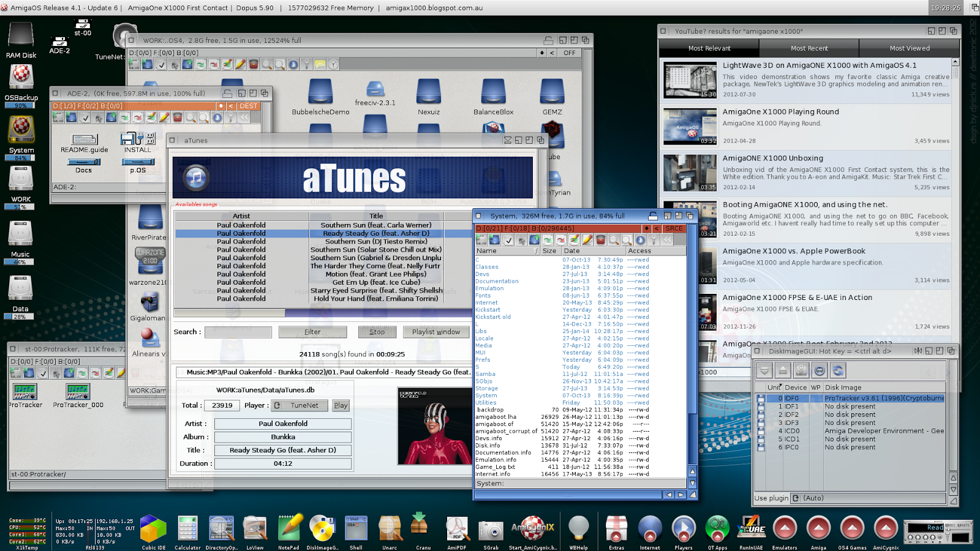The height and width of the screenshot is (551, 980).
Task: Toggle the SRCE button in System window
Action: click(x=674, y=228)
